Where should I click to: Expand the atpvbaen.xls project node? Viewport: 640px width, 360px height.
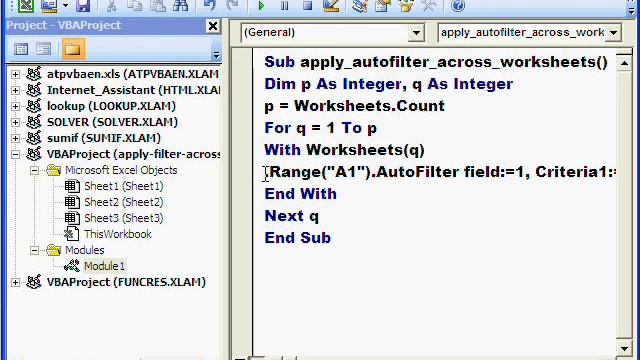15,74
